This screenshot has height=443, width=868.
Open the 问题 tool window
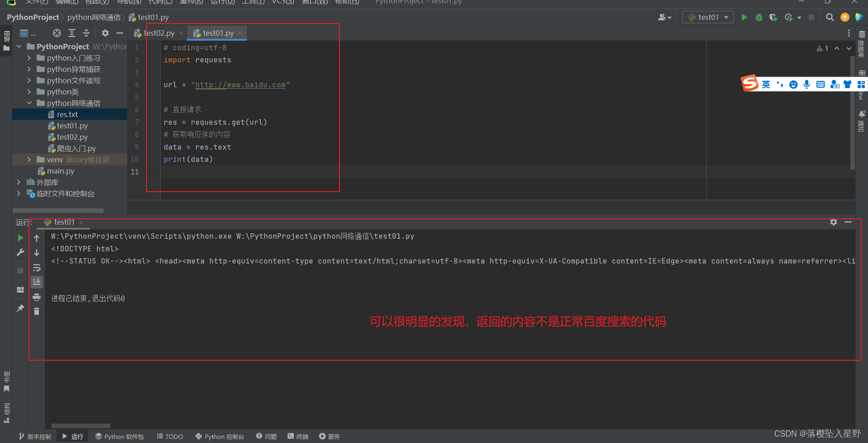tap(266, 436)
